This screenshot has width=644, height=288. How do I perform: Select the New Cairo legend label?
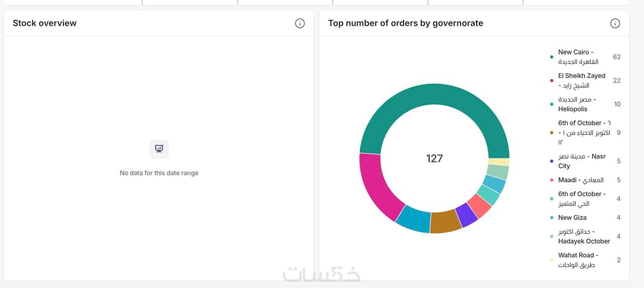click(578, 57)
